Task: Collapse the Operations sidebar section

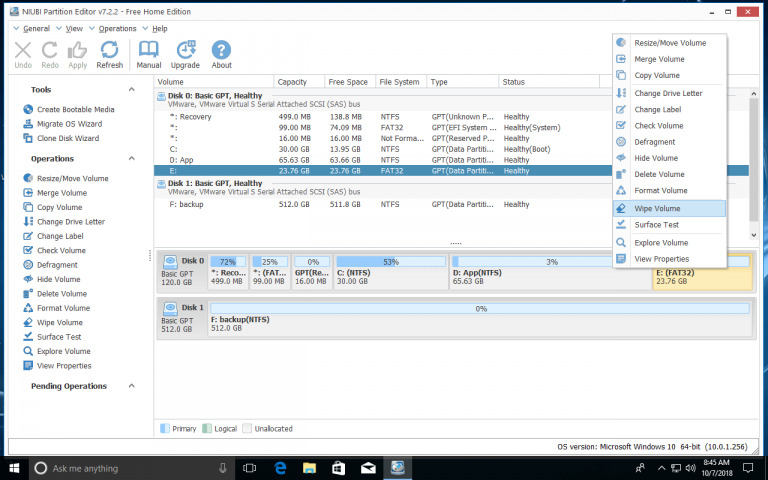Action: 131,158
